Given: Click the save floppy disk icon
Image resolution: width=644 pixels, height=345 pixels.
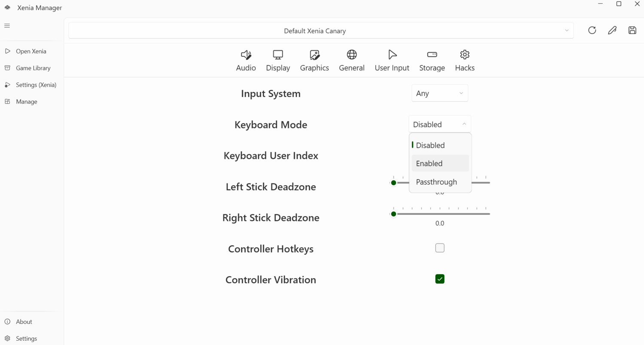Looking at the screenshot, I should (x=632, y=30).
